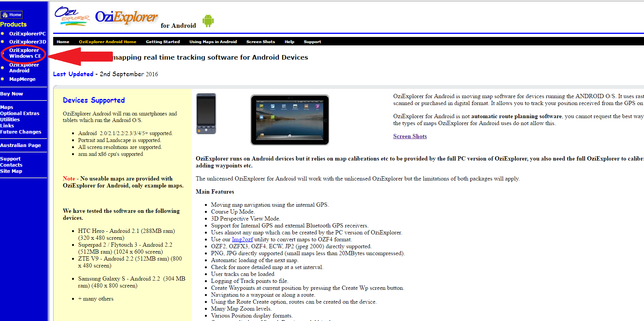The height and width of the screenshot is (321, 644).
Task: Select Home in the black navigation bar
Action: coord(63,42)
